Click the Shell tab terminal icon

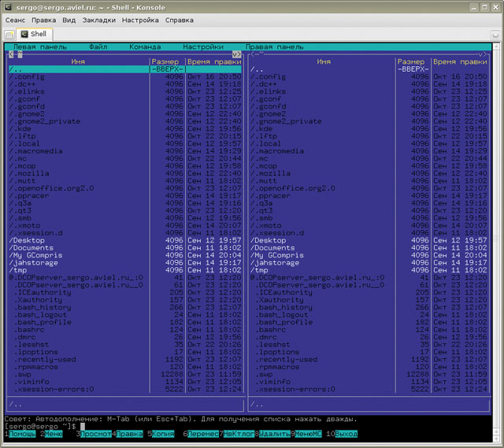pyautogui.click(x=24, y=34)
